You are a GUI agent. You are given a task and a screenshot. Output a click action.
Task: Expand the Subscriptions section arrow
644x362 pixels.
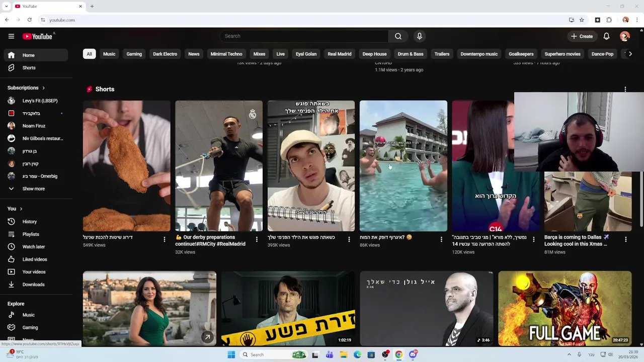(43, 88)
